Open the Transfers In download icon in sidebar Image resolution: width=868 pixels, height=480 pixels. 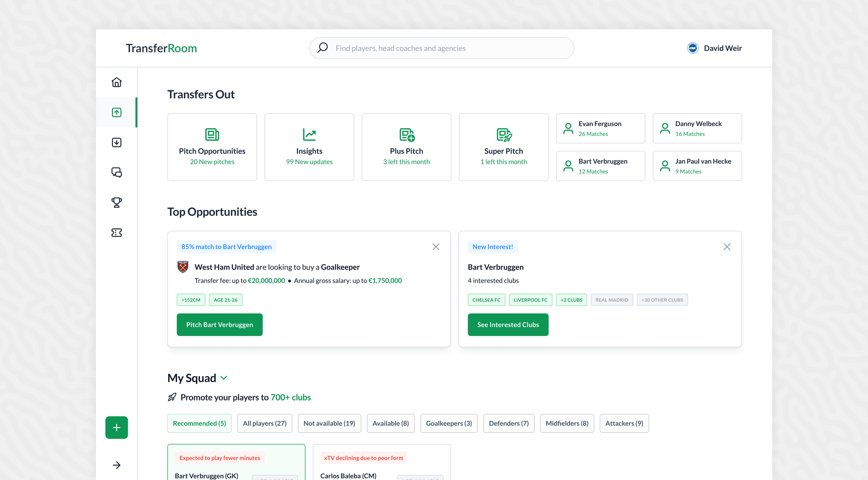tap(117, 142)
